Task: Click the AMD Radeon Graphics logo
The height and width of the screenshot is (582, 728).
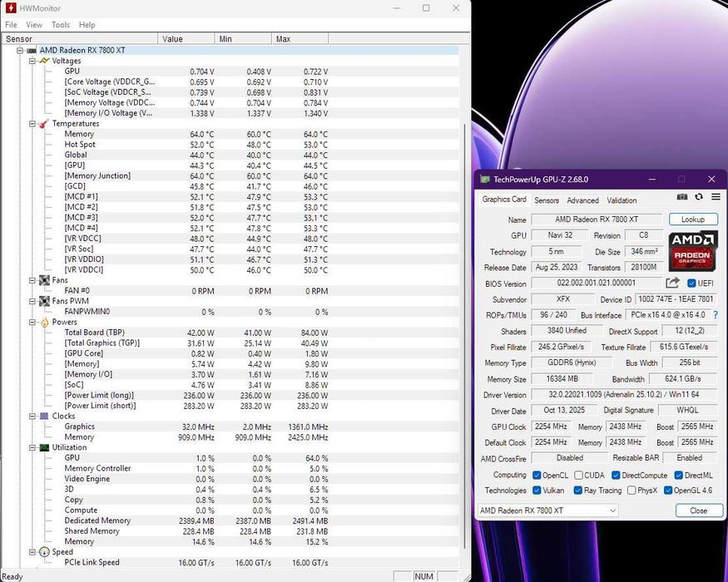Action: point(692,252)
